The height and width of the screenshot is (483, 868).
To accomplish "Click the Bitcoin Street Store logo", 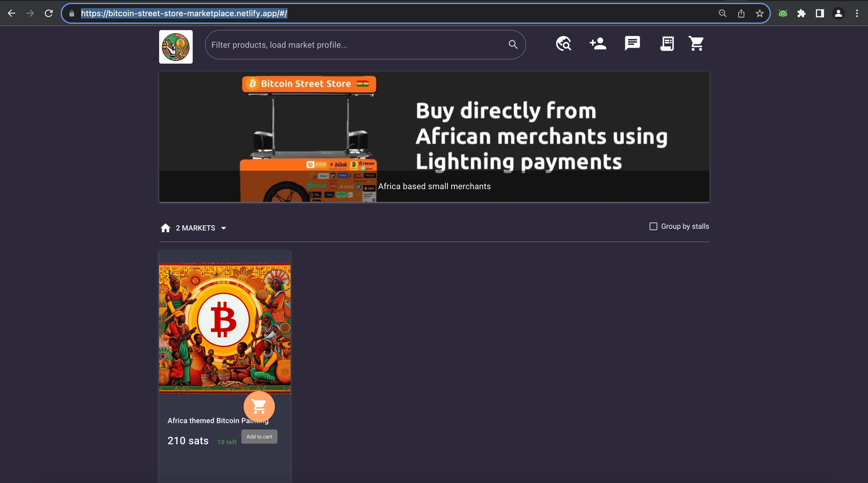I will coord(176,47).
